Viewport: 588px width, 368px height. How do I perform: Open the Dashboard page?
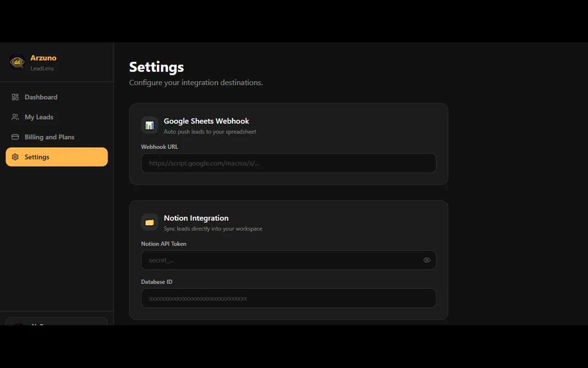(57, 97)
